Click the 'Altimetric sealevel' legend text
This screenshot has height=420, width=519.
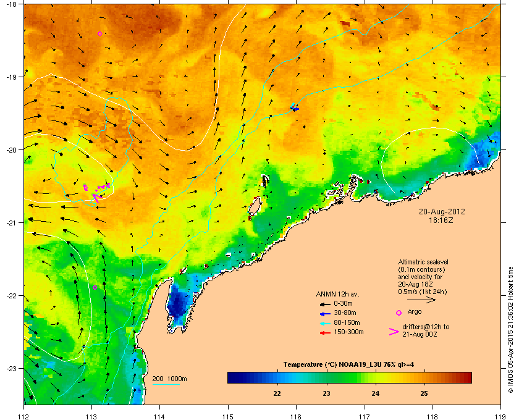(423, 262)
